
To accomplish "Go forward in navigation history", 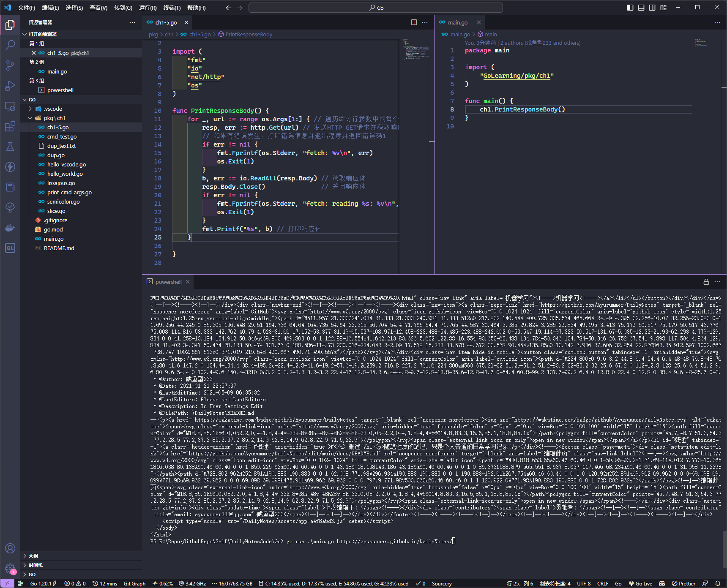I will [x=240, y=8].
